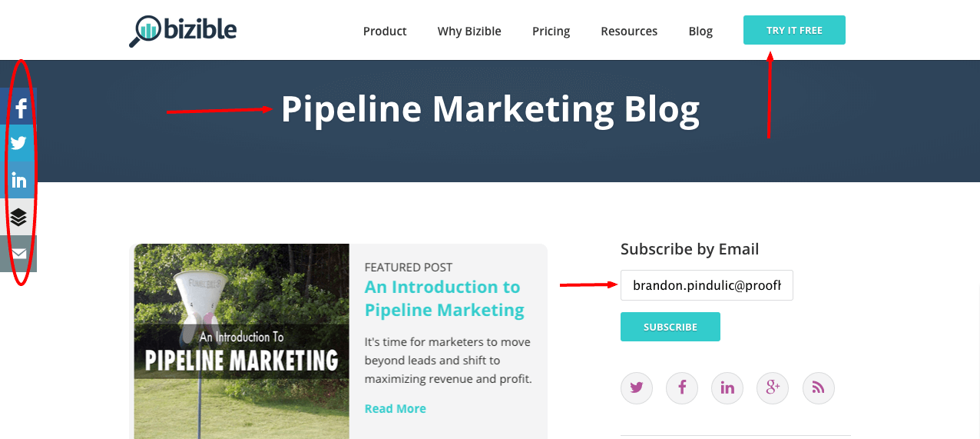Open the Why Bizible menu item
This screenshot has width=980, height=439.
coord(469,32)
